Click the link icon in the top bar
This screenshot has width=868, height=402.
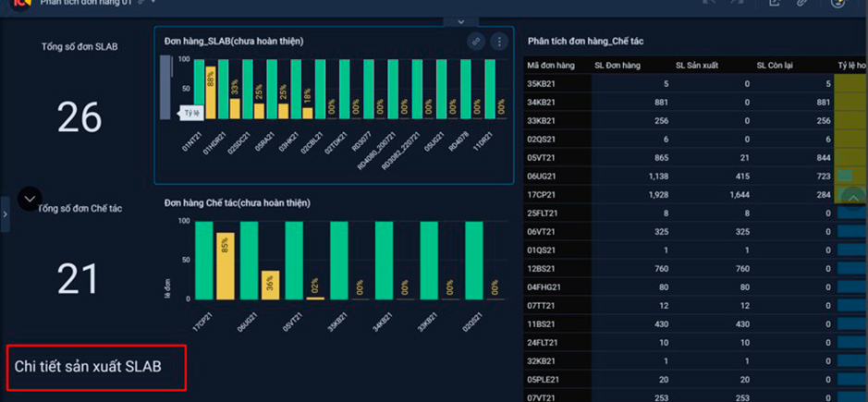tap(801, 3)
